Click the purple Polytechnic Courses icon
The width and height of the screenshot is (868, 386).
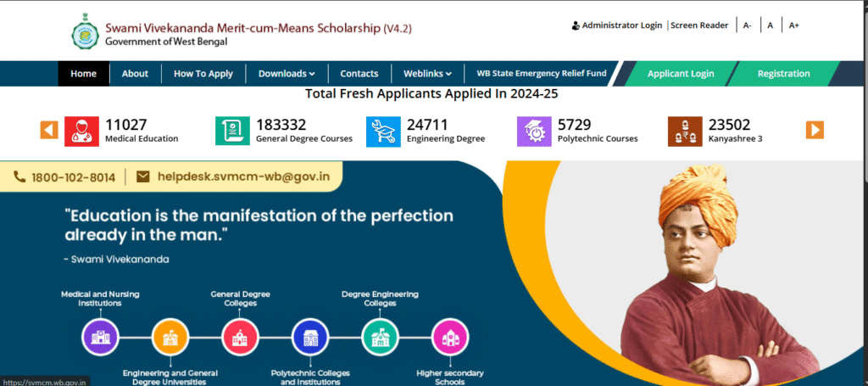[x=534, y=131]
